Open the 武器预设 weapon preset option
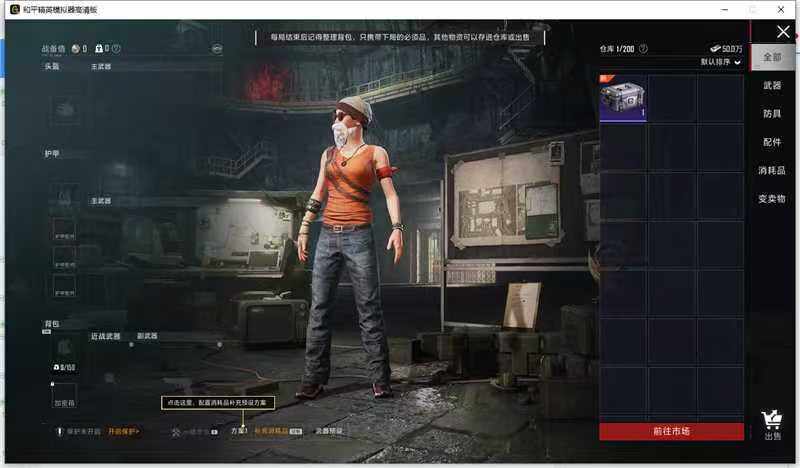This screenshot has width=800, height=468. pos(329,431)
